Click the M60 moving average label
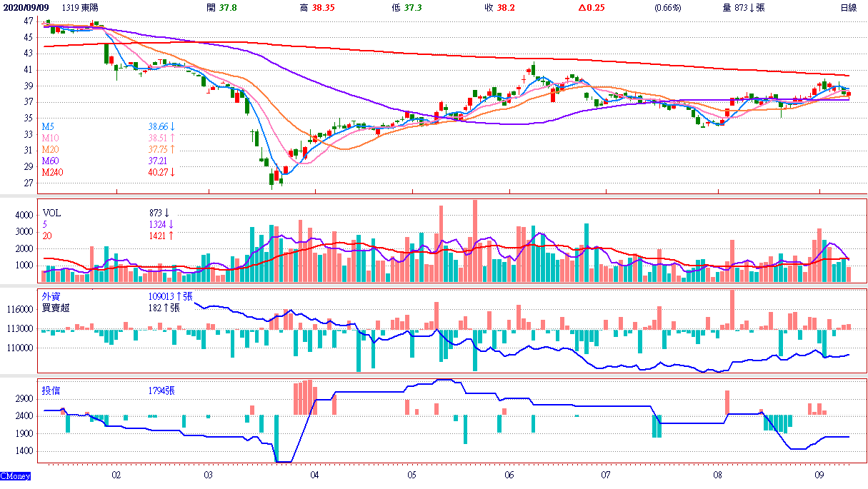This screenshot has width=868, height=489. tap(50, 161)
